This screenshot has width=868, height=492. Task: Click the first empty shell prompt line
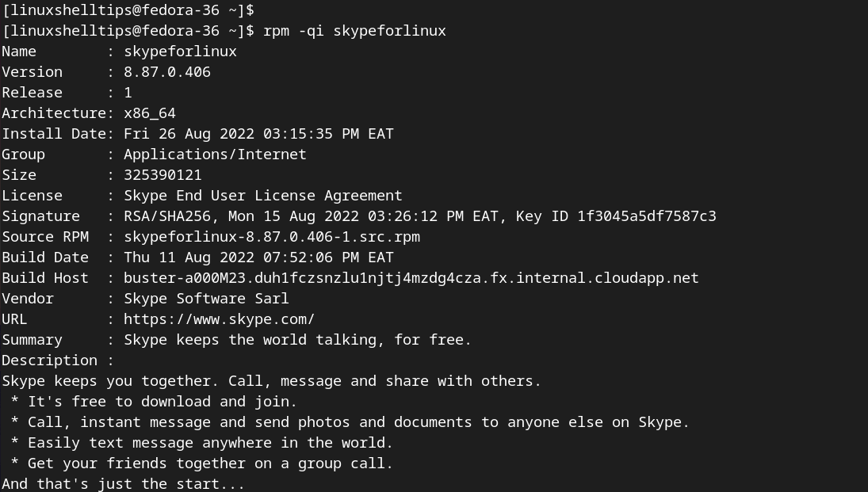(x=128, y=10)
